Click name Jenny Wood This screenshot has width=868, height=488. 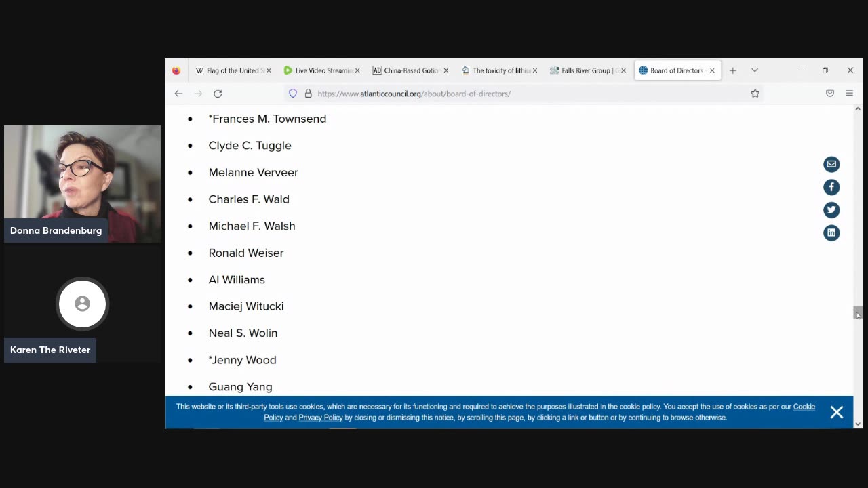[244, 360]
